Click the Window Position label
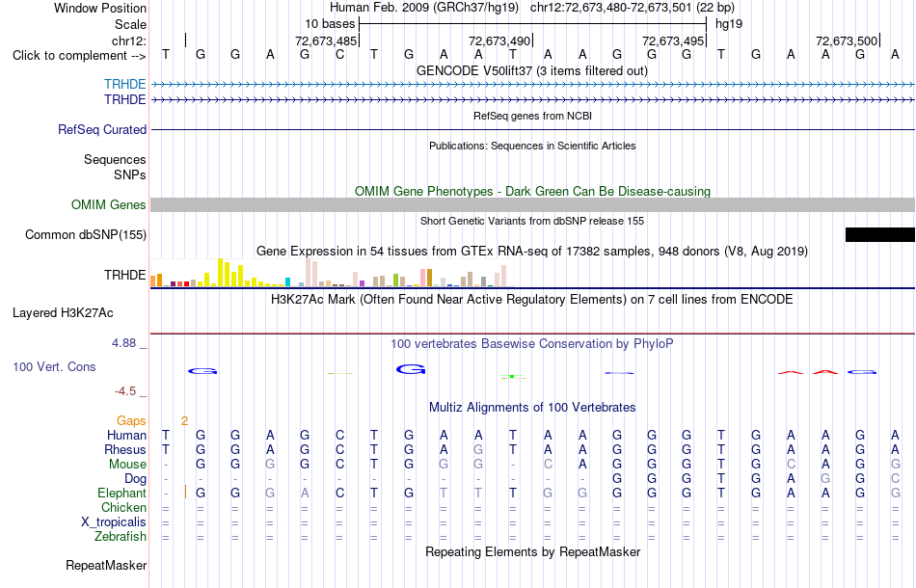916x588 pixels. coord(100,8)
